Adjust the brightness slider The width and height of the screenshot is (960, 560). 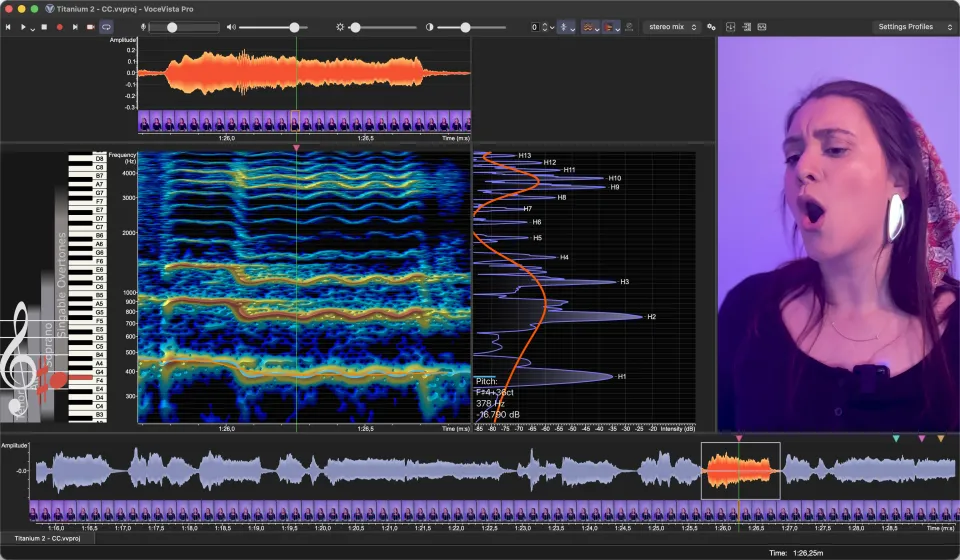point(383,27)
